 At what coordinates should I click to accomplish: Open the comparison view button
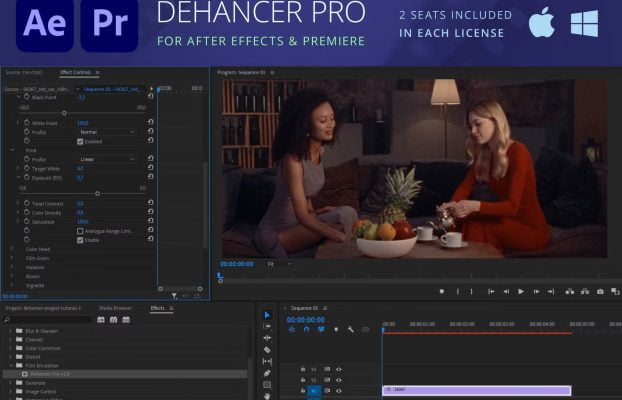click(x=615, y=291)
